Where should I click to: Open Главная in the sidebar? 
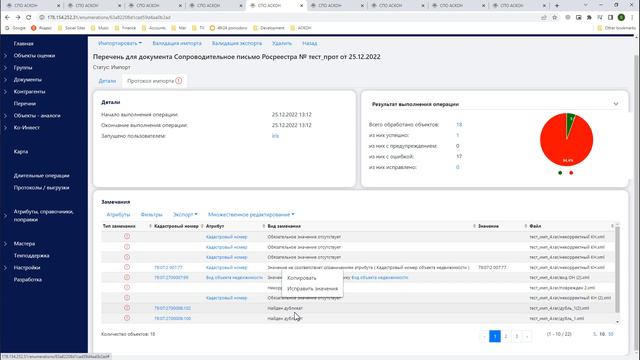click(x=24, y=44)
